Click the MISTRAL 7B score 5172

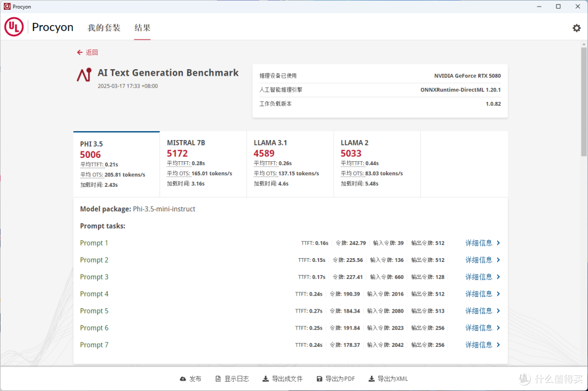(x=177, y=153)
